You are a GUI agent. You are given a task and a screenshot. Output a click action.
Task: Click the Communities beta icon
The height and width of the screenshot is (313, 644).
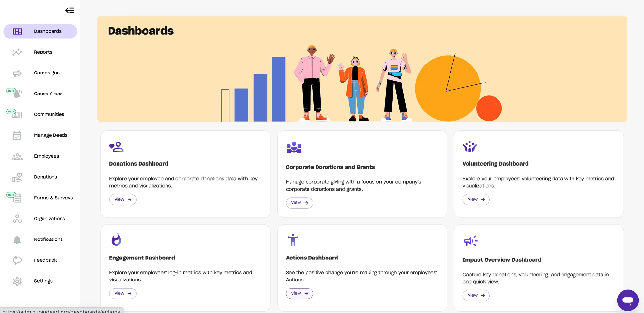[x=15, y=114]
